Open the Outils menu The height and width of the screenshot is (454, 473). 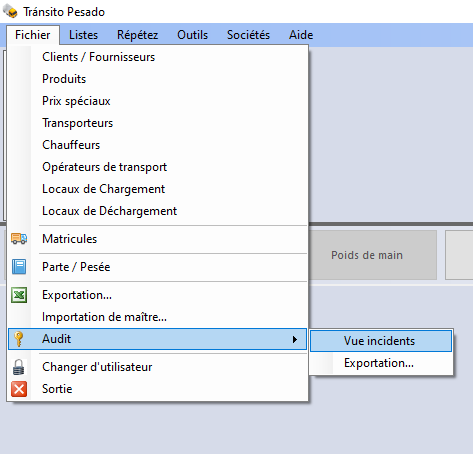pyautogui.click(x=192, y=35)
